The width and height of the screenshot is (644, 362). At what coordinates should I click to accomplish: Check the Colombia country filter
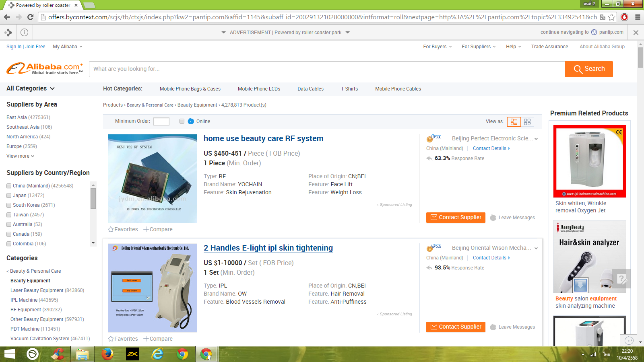[x=9, y=244]
